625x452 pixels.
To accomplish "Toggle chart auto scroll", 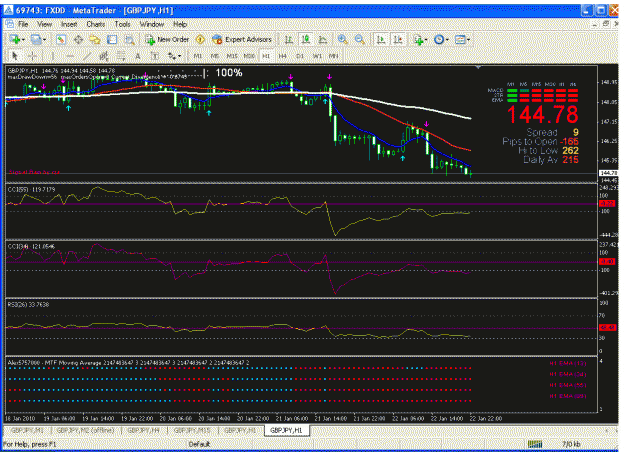I will [381, 39].
